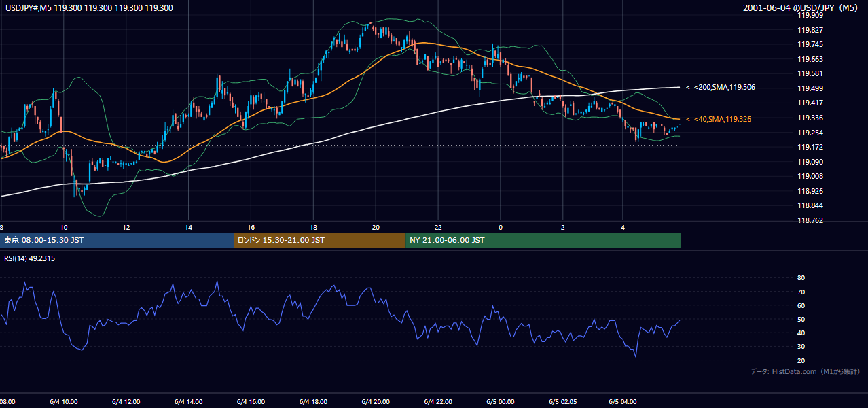
Task: Click price axis value 119.827
Action: [810, 30]
